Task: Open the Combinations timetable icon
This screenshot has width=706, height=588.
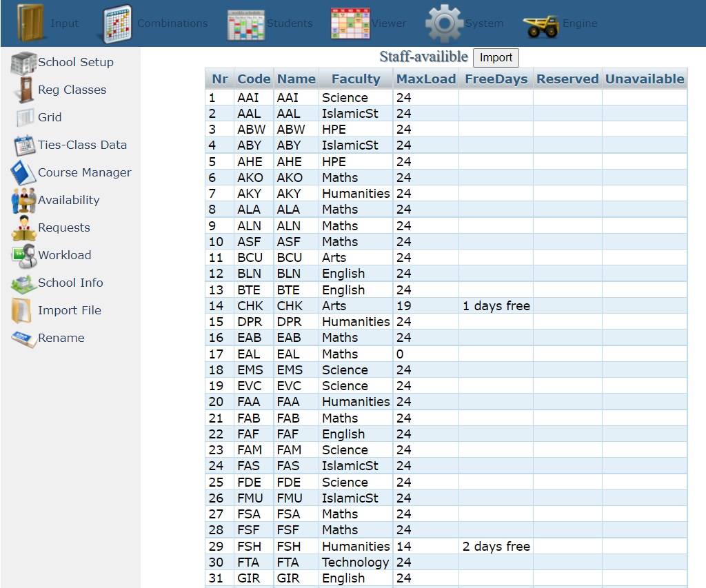Action: click(117, 23)
